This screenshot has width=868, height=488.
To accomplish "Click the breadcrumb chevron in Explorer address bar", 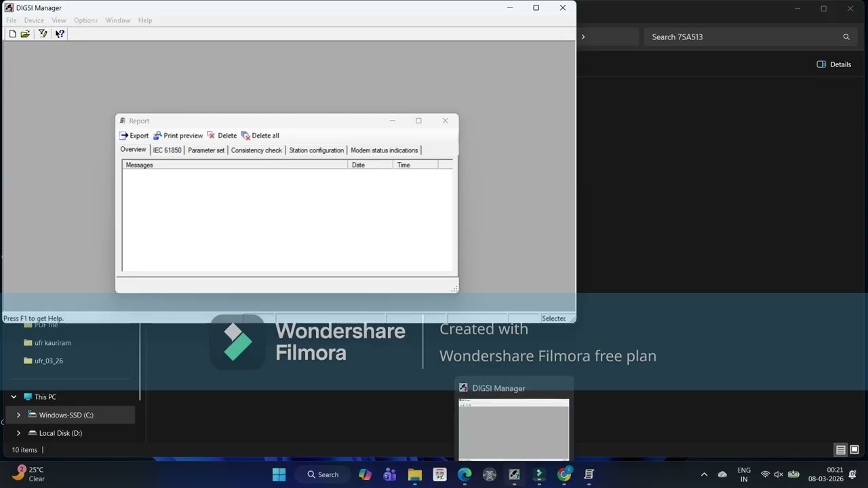I will 583,37.
